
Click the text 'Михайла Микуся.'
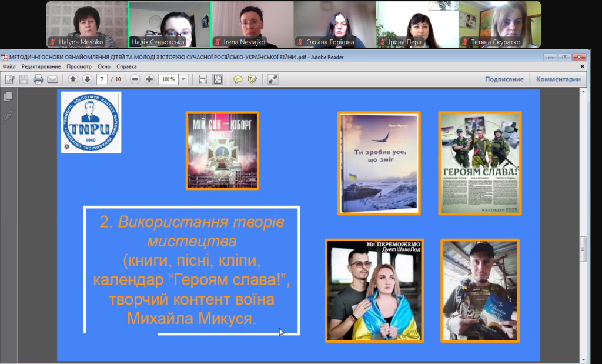[x=192, y=318]
